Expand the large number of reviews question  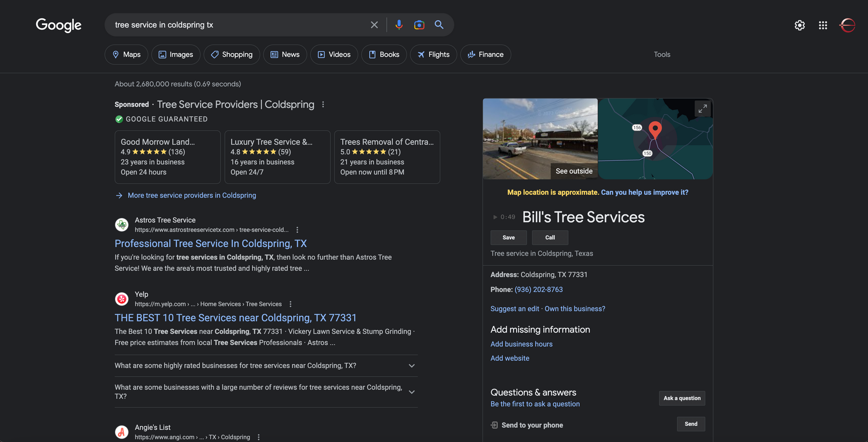(411, 392)
